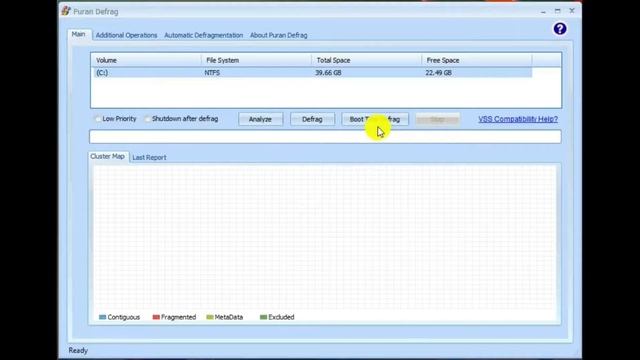Click the 22.49 GB free space value
Screen dimensions: 640x360
[438, 73]
